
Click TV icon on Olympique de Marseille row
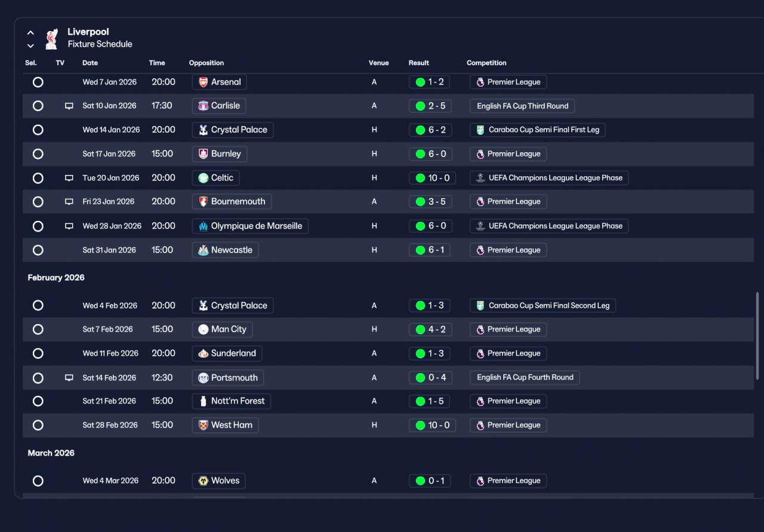(x=69, y=226)
